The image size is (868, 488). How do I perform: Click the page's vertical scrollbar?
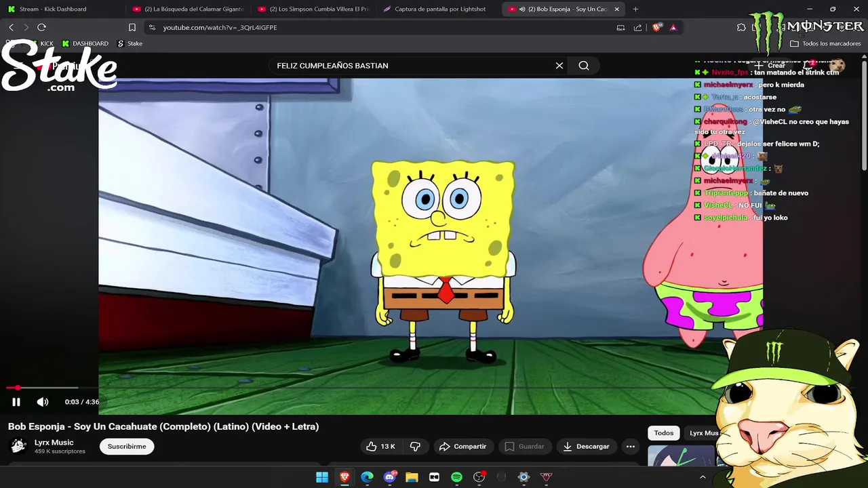[864, 115]
